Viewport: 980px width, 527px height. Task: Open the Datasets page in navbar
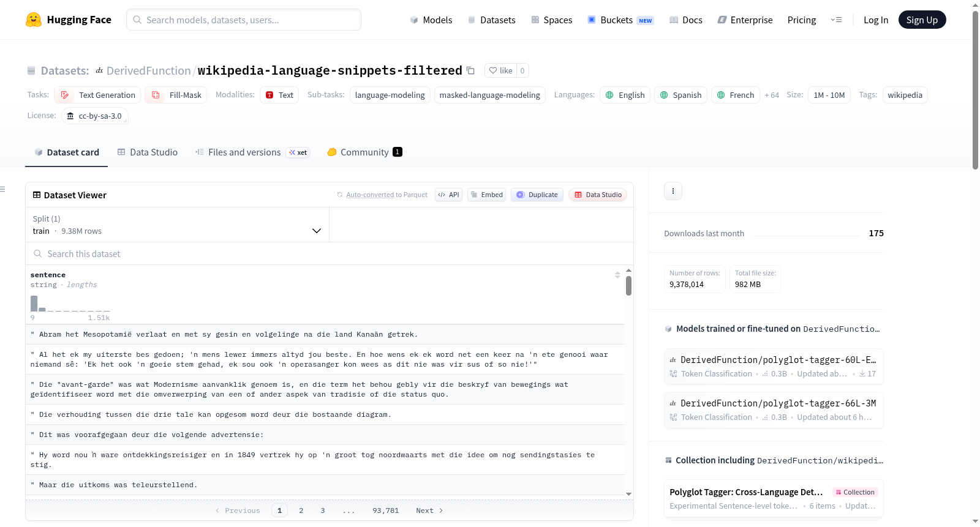491,20
